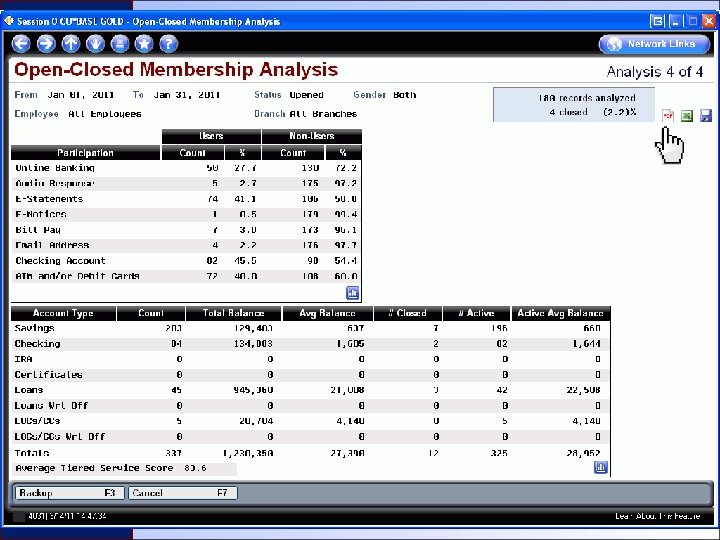The width and height of the screenshot is (720, 540).
Task: Click the back arrow toolbar icon
Action: (x=21, y=44)
